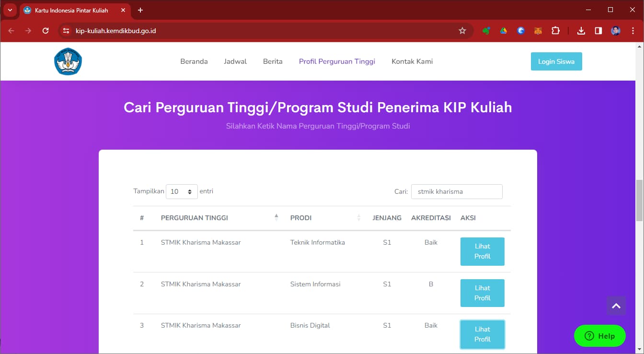Maximize the Chrome window
The height and width of the screenshot is (354, 644).
point(610,10)
